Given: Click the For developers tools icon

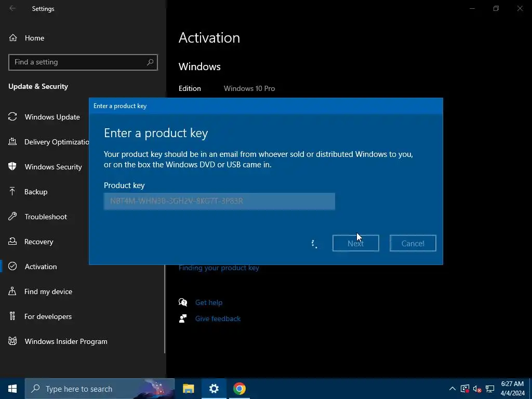Looking at the screenshot, I should [x=12, y=316].
